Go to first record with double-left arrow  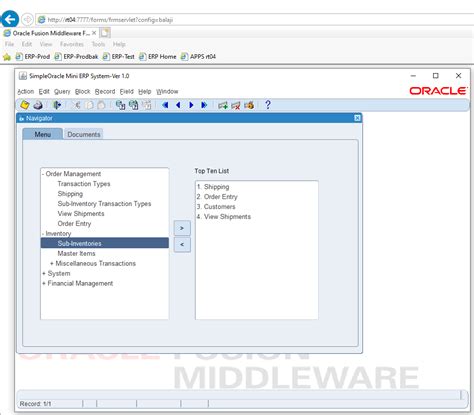[165, 105]
